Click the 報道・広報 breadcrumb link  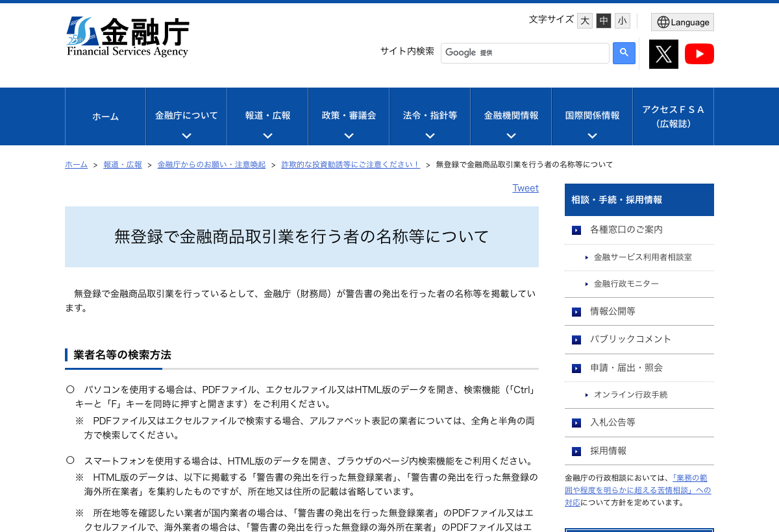123,165
